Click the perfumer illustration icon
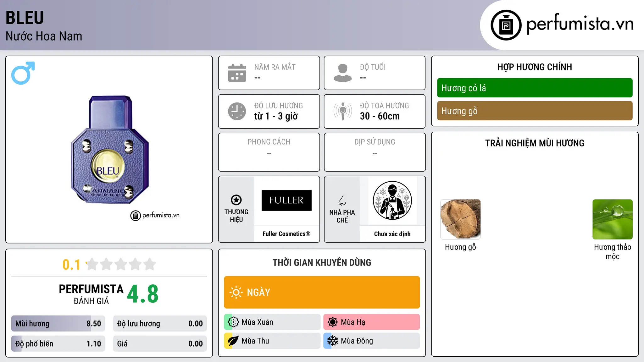 click(392, 200)
